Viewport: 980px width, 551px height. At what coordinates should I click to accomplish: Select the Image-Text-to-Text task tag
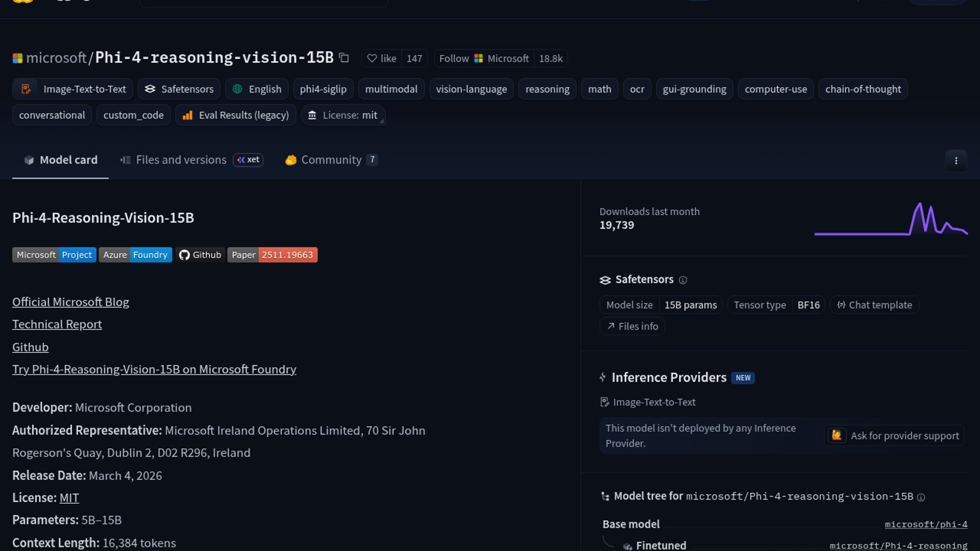click(73, 89)
